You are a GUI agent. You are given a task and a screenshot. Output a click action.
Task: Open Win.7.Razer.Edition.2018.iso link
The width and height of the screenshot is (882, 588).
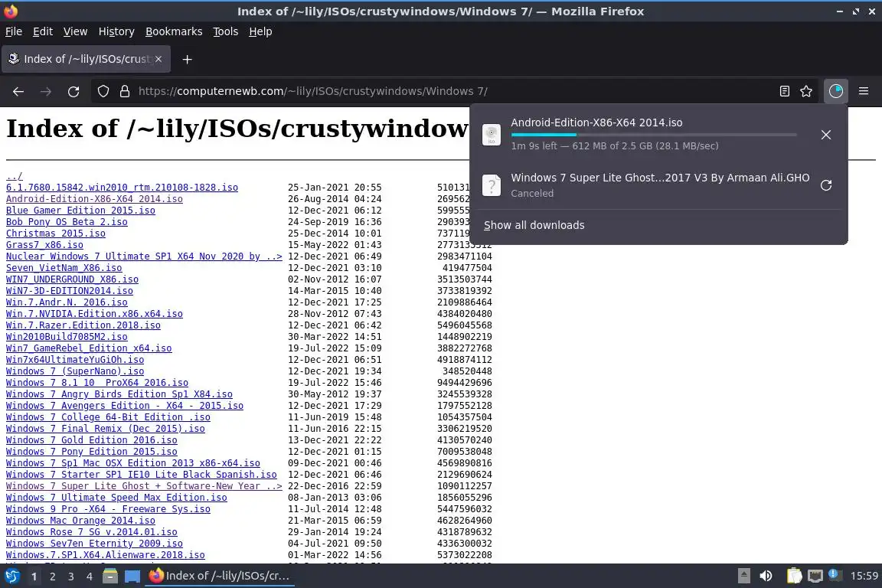[83, 325]
